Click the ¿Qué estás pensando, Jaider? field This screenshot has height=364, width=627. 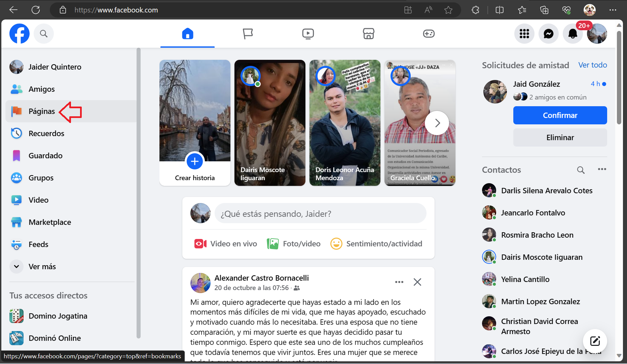320,213
